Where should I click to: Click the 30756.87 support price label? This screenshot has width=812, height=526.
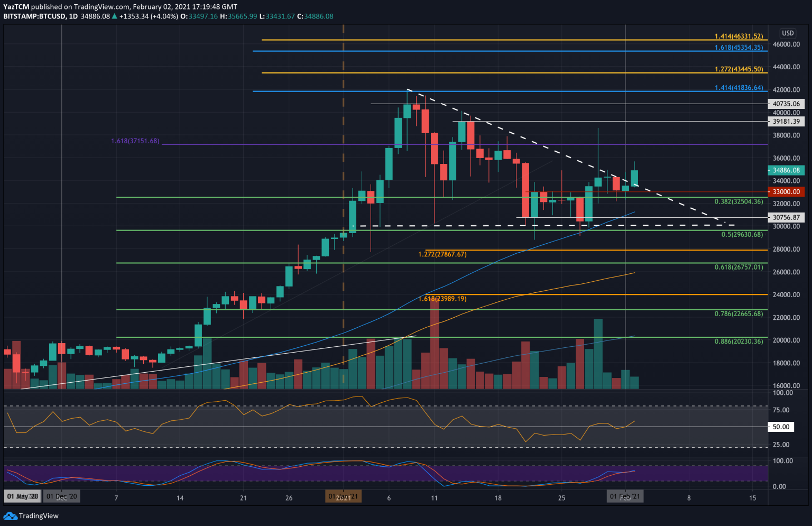tap(786, 217)
